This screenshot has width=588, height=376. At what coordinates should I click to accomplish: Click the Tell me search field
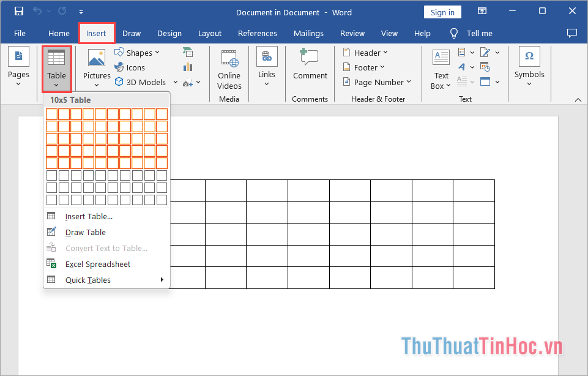(x=479, y=34)
